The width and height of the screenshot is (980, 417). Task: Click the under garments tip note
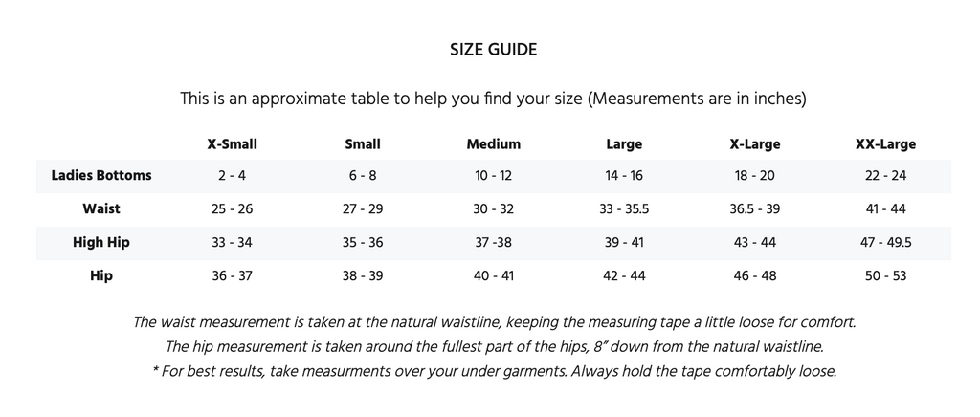(495, 371)
